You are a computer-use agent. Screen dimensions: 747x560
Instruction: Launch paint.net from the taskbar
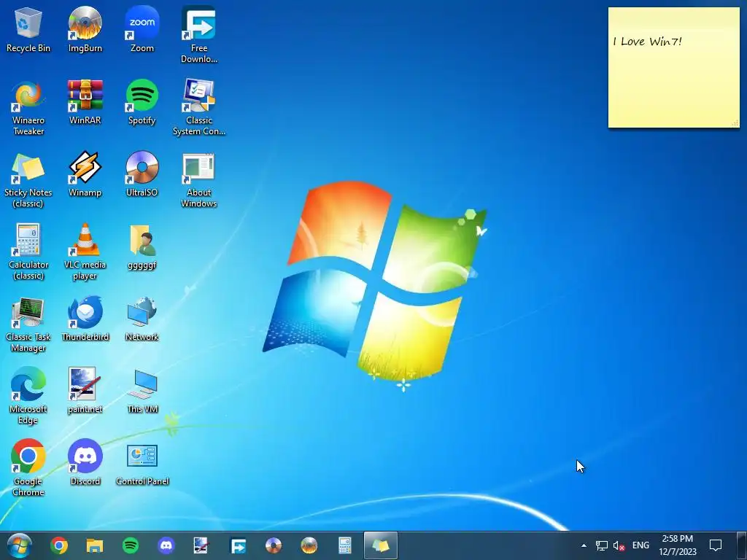[x=201, y=545]
